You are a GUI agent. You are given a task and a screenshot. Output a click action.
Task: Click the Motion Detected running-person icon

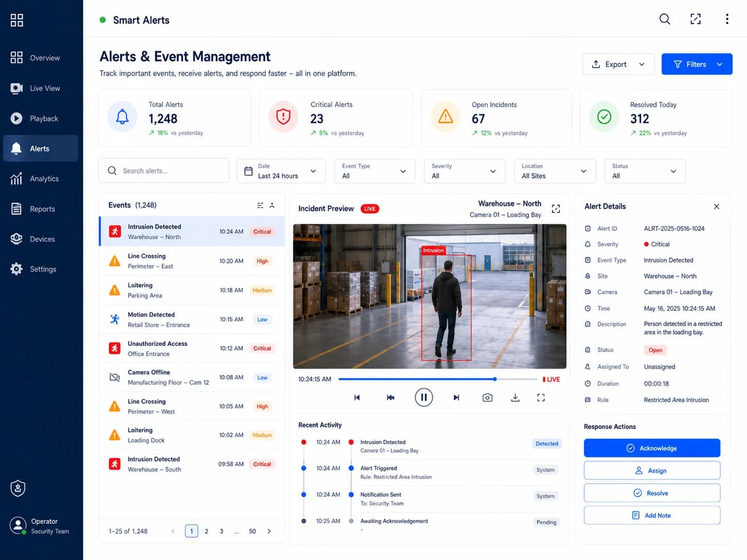tap(115, 319)
